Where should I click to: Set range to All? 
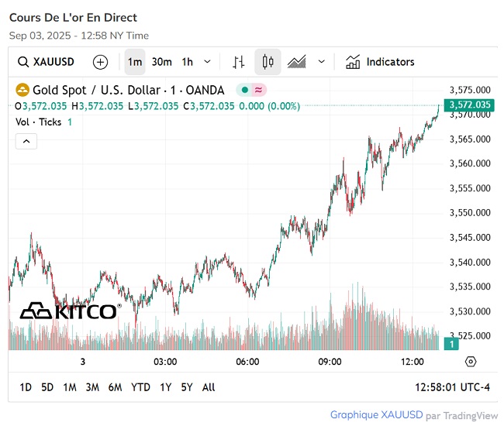click(209, 387)
